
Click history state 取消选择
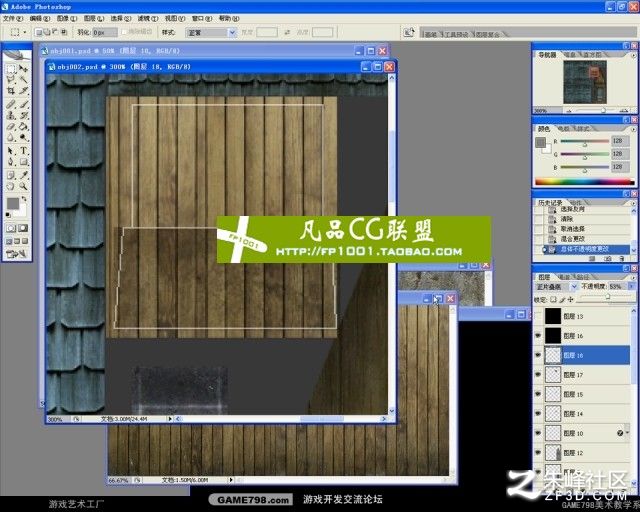click(x=572, y=229)
